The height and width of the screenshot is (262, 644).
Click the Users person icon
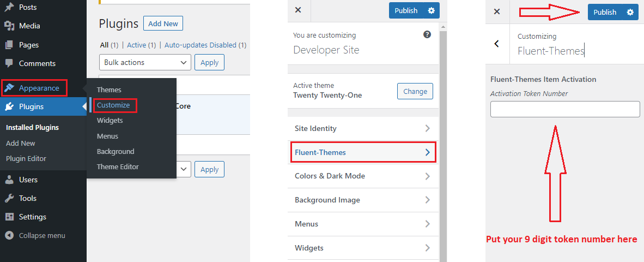click(9, 180)
